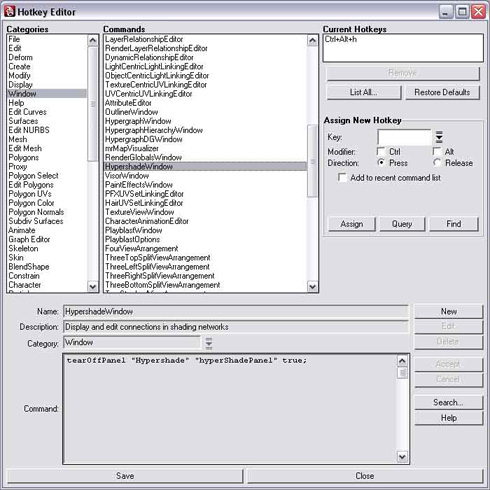Screen dimensions: 490x490
Task: Click the Save button
Action: [x=125, y=476]
